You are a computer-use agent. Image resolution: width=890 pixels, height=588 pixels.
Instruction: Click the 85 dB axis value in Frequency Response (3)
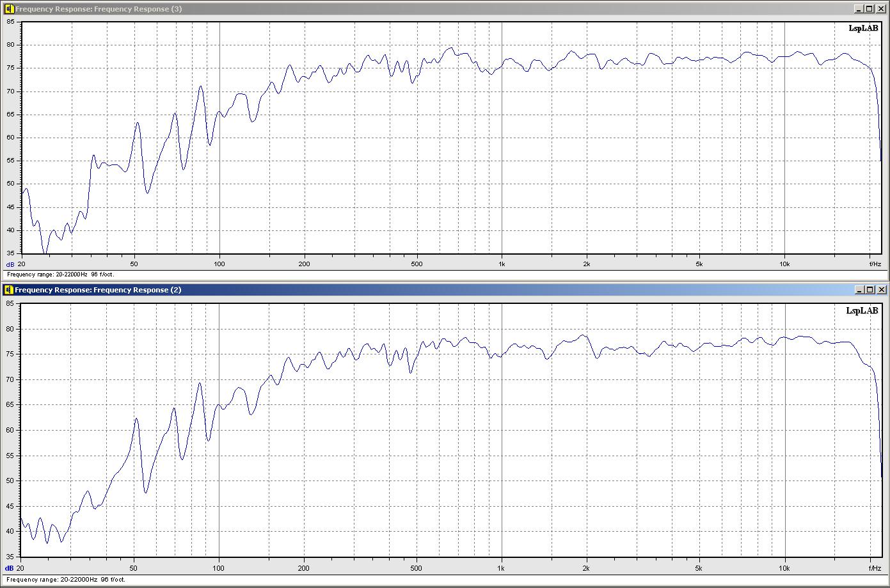10,21
